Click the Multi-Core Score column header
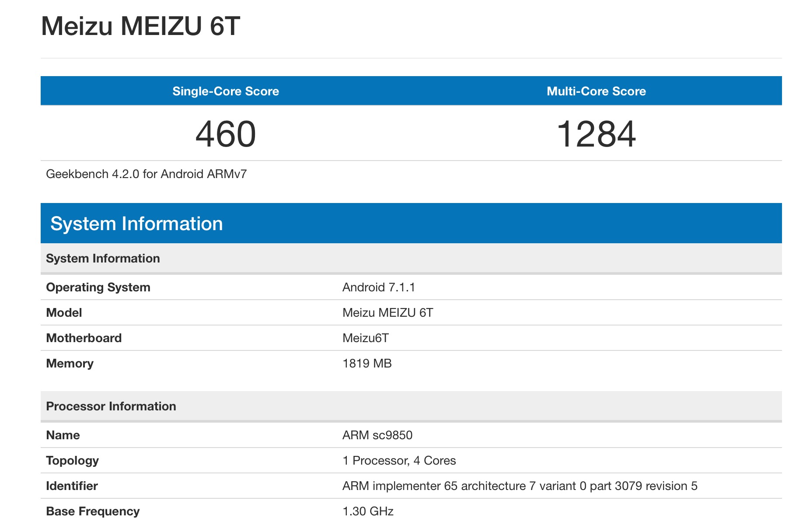The width and height of the screenshot is (796, 532). pos(596,91)
